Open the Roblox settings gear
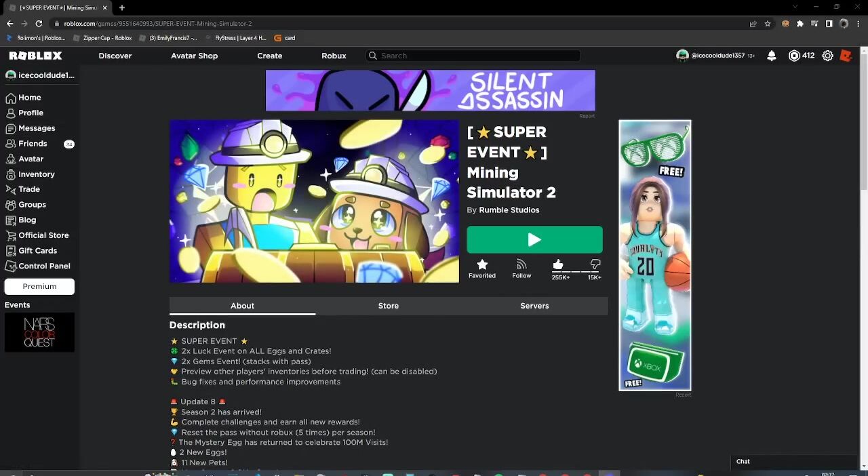The height and width of the screenshot is (476, 868). 828,56
